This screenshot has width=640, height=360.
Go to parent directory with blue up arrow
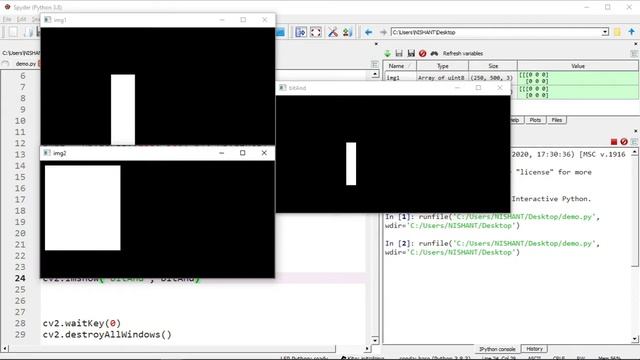631,32
